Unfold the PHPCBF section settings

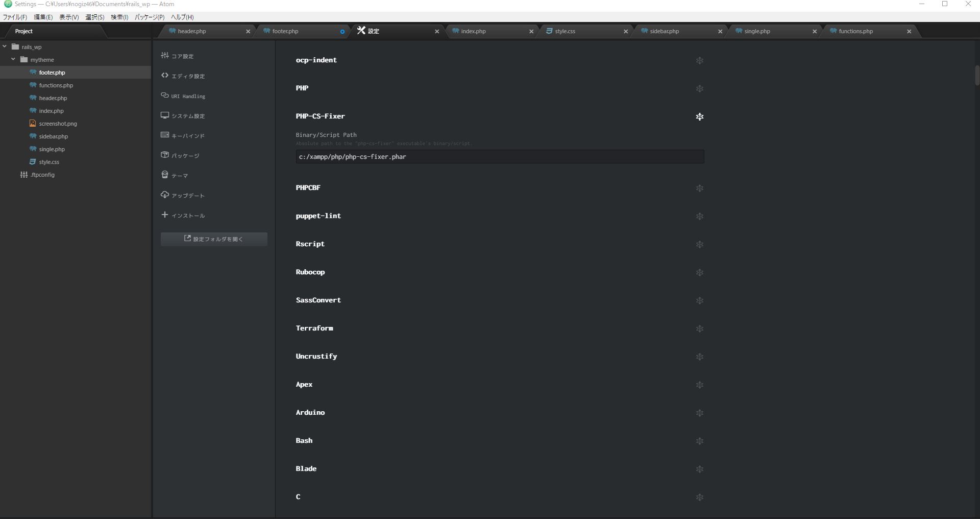(x=699, y=188)
